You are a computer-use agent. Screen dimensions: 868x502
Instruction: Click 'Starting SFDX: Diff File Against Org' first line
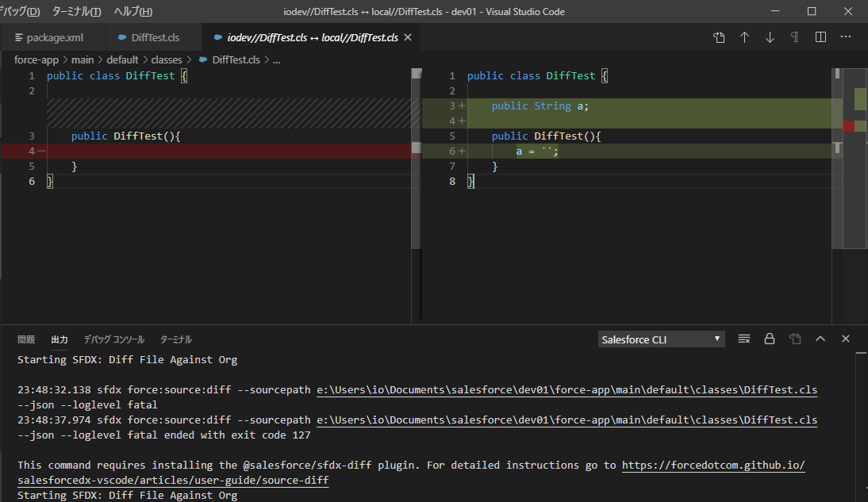tap(127, 359)
